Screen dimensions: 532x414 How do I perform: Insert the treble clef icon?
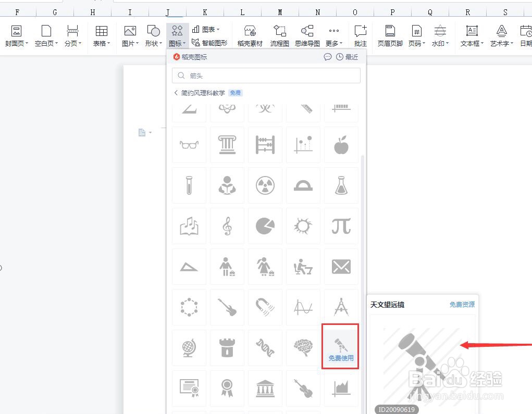point(227,226)
